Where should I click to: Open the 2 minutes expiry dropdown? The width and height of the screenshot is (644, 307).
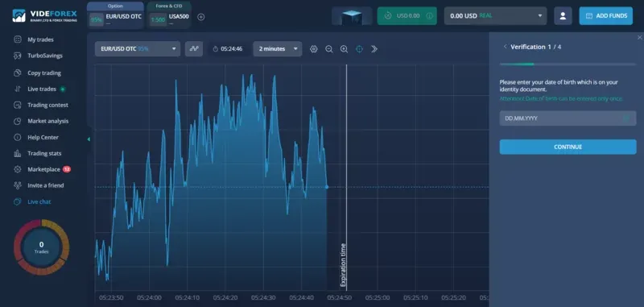click(x=278, y=49)
